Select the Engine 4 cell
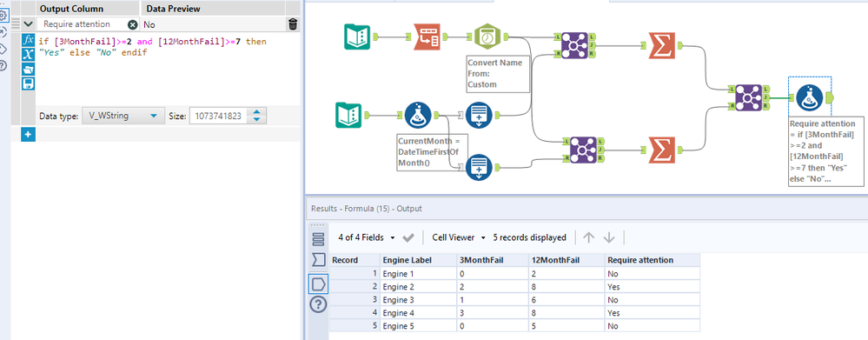The image size is (868, 340). [x=419, y=312]
